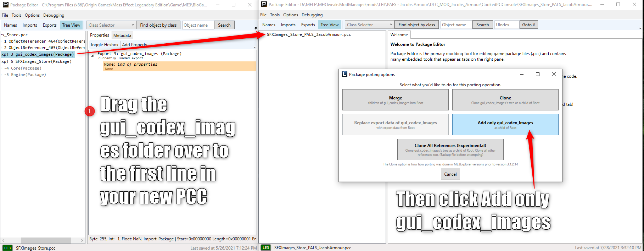Screen dimensions: 644x251
Task: Switch to Imports view in left window
Action: [30, 25]
